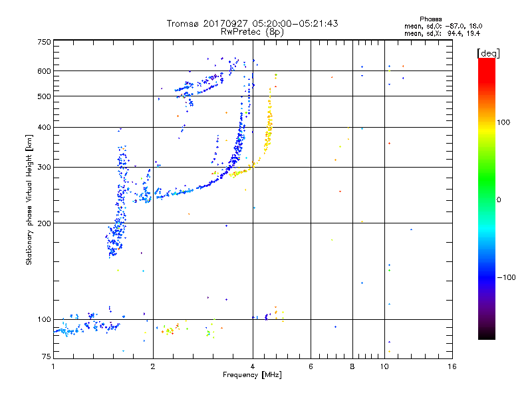Click the frequency axis tick label '16'
This screenshot has width=532, height=399.
pos(452,366)
